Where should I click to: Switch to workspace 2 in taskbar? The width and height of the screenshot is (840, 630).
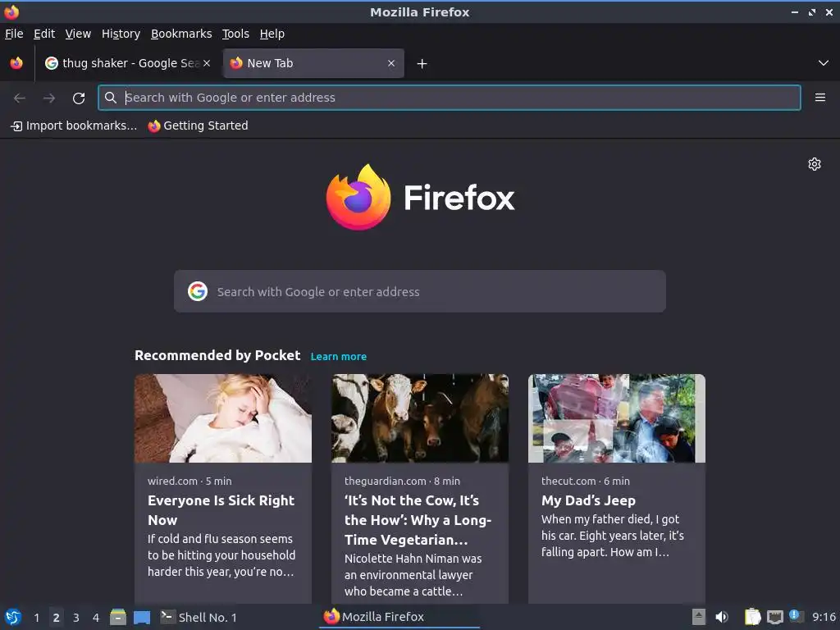(x=57, y=618)
